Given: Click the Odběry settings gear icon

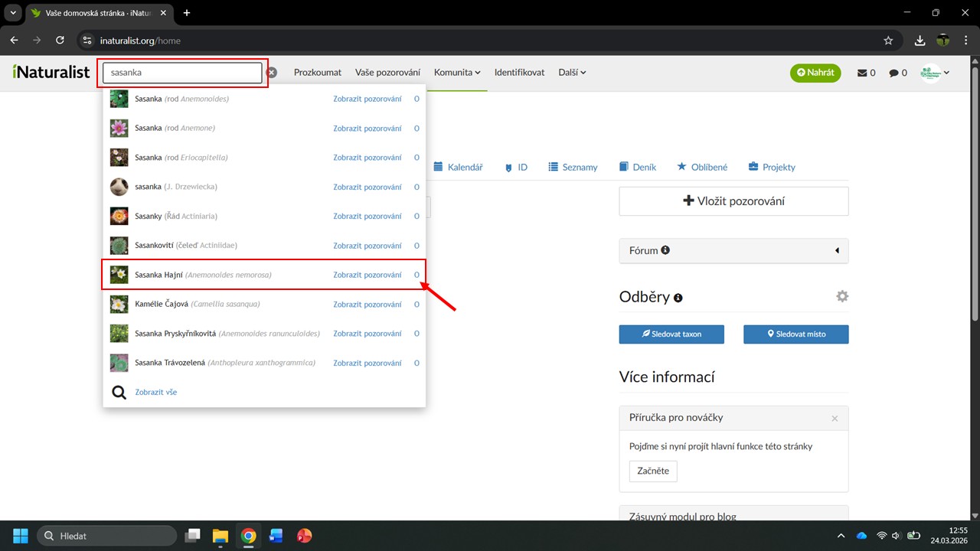Looking at the screenshot, I should (x=842, y=297).
